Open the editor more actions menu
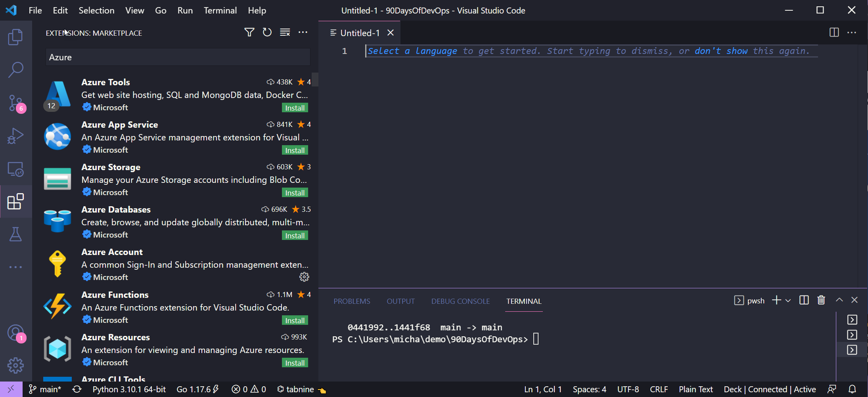 pos(852,33)
